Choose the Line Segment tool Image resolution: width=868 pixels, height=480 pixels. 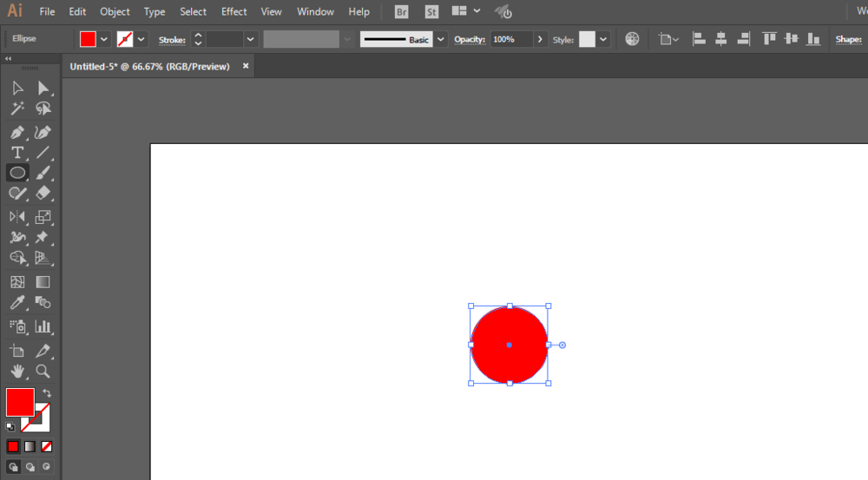pos(43,152)
